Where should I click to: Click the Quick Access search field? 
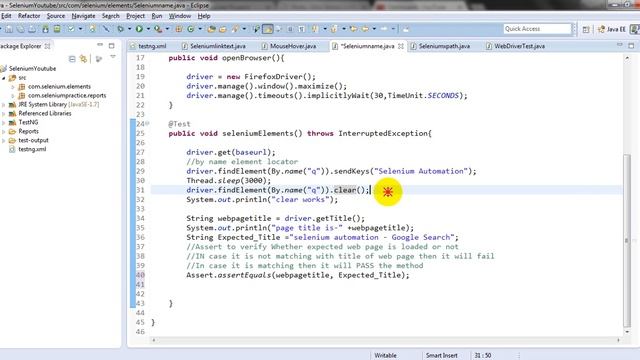coord(537,29)
